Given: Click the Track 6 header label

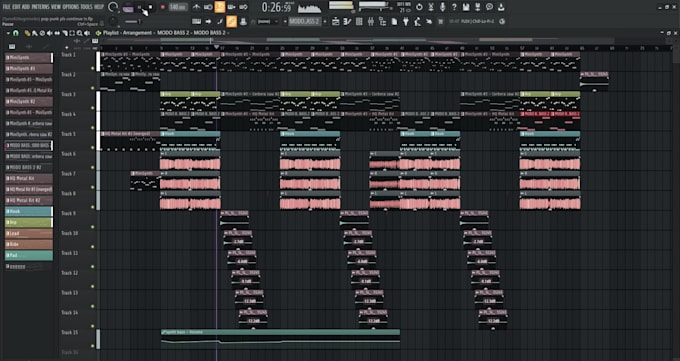Looking at the screenshot, I should [69, 154].
